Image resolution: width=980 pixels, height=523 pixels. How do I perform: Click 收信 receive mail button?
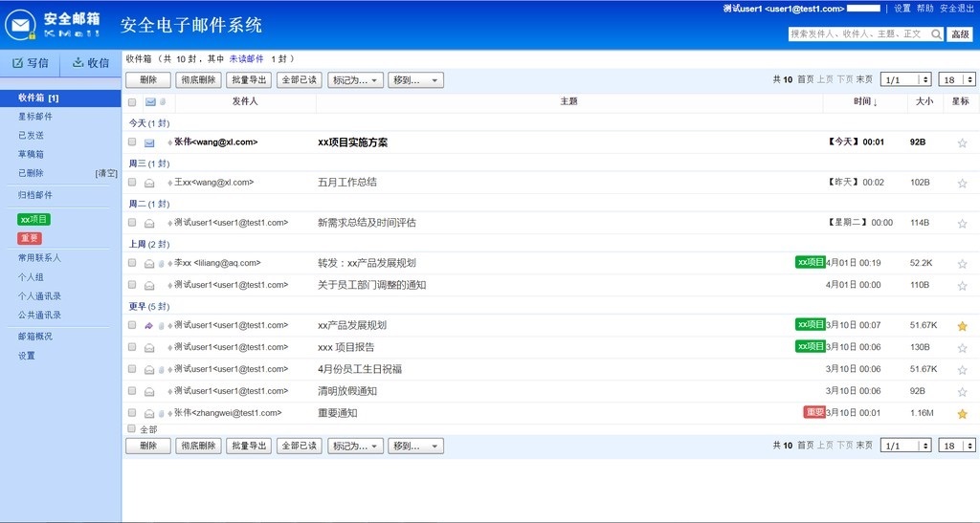click(91, 63)
